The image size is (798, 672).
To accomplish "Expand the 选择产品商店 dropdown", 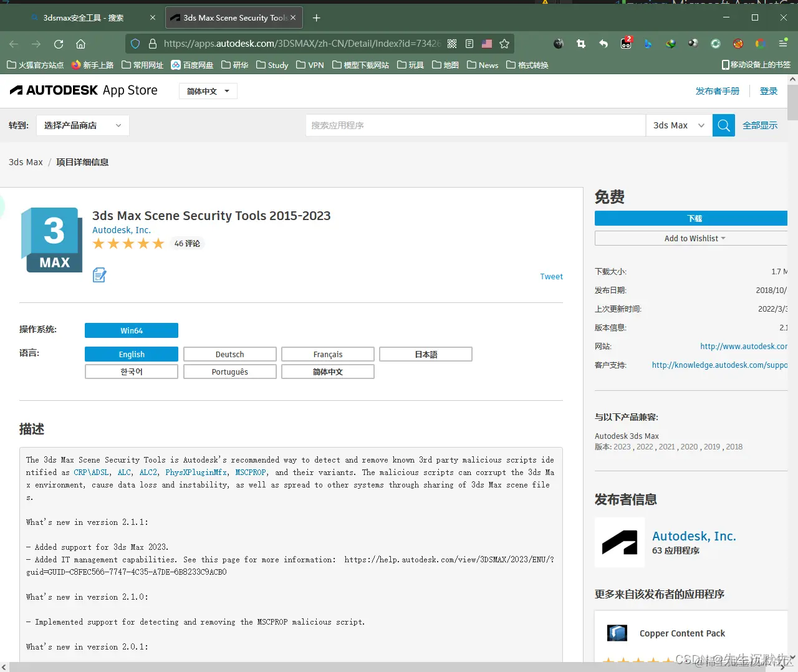I will pyautogui.click(x=83, y=125).
